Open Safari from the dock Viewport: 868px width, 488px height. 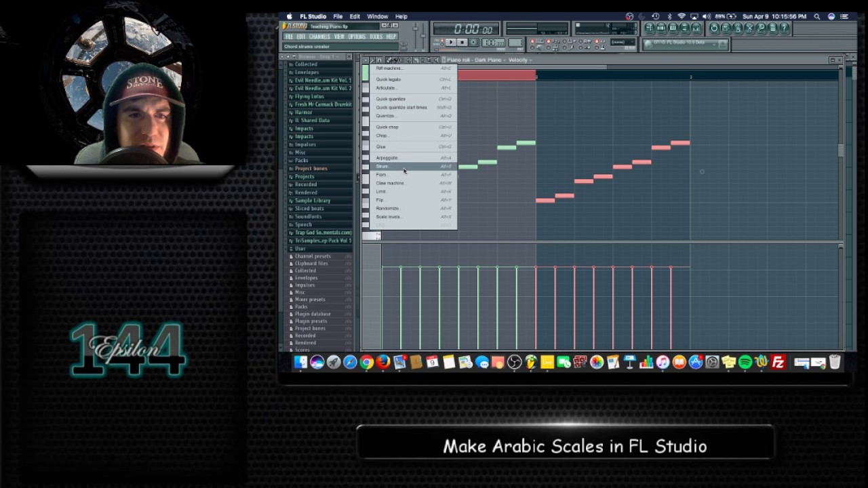(350, 363)
